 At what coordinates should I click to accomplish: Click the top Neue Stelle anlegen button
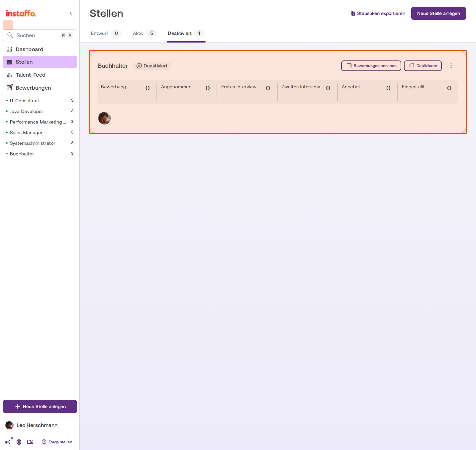pyautogui.click(x=438, y=13)
